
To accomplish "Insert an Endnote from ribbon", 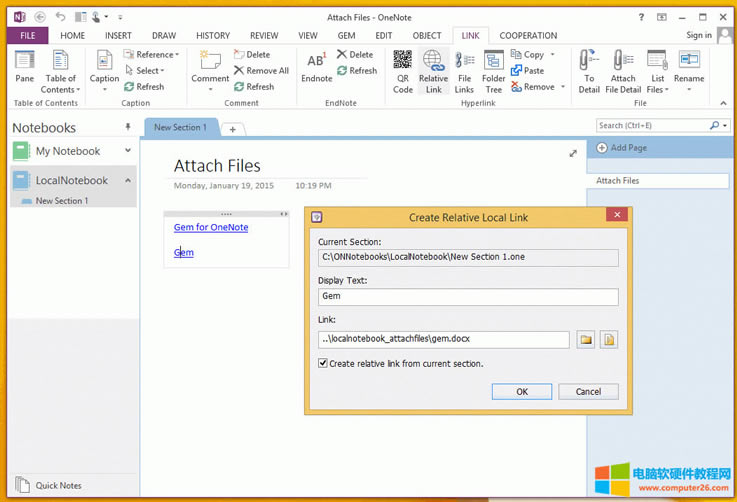I will (x=316, y=64).
